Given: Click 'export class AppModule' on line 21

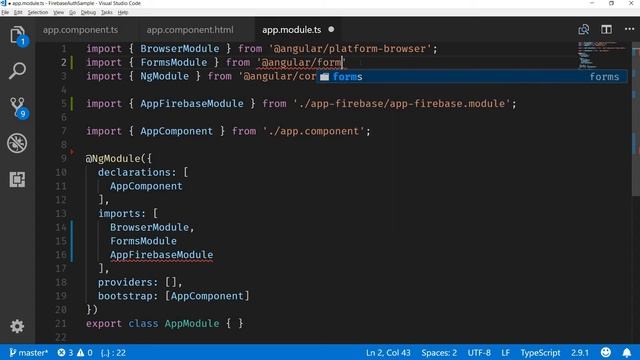Looking at the screenshot, I should (x=152, y=323).
